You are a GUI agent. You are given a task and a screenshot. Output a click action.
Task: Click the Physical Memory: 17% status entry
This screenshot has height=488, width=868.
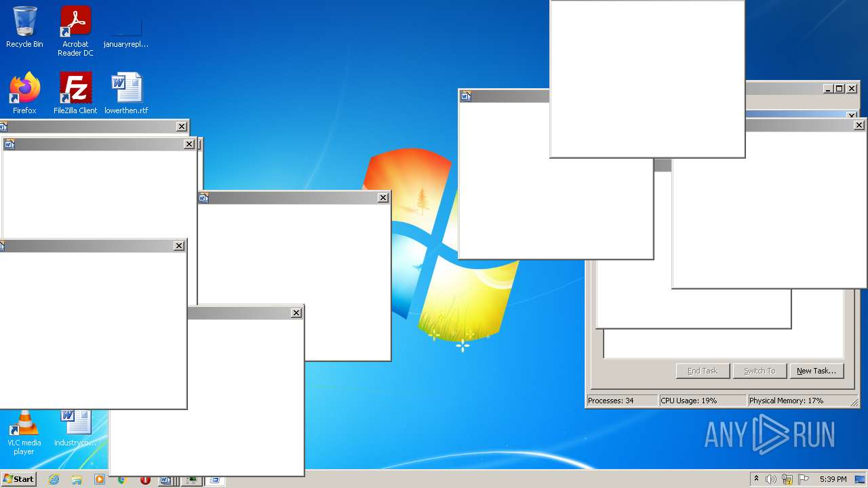802,401
